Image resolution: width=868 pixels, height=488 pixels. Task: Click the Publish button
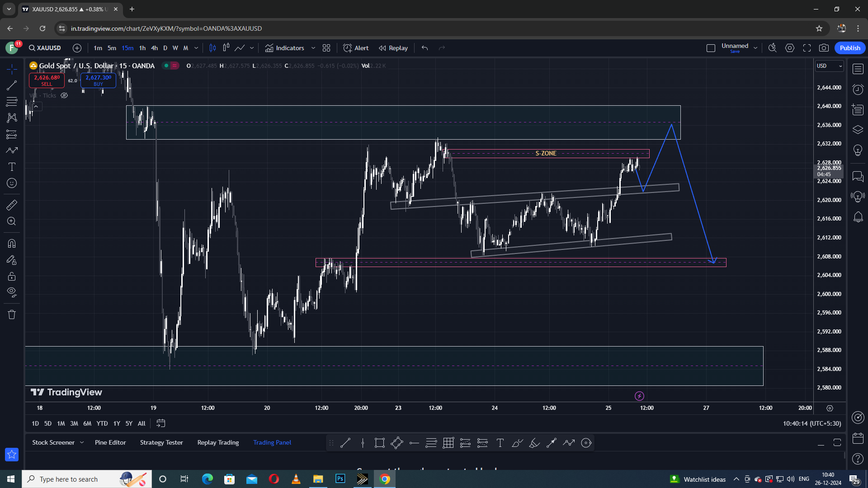pos(849,48)
